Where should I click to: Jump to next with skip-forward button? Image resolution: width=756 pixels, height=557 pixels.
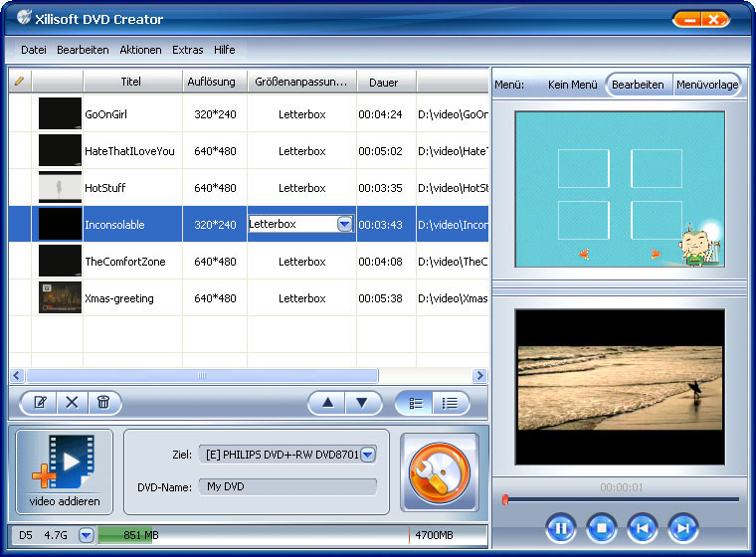(x=683, y=528)
